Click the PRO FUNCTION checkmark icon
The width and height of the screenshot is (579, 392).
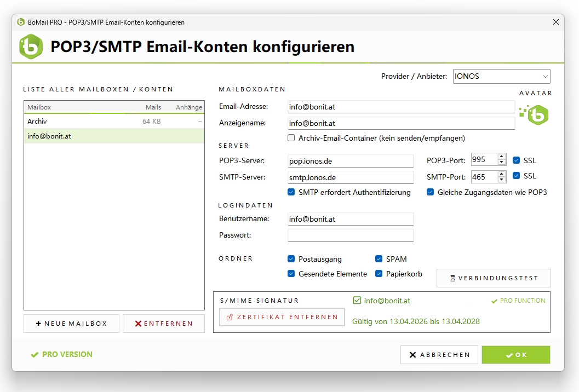[x=494, y=301]
